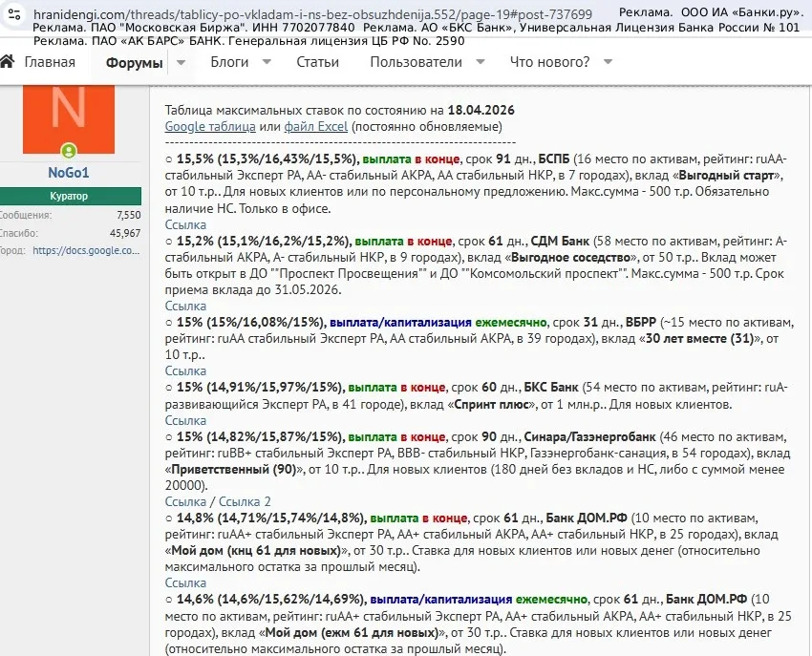This screenshot has width=812, height=656.
Task: Open the Google таблица link
Action: 210,126
